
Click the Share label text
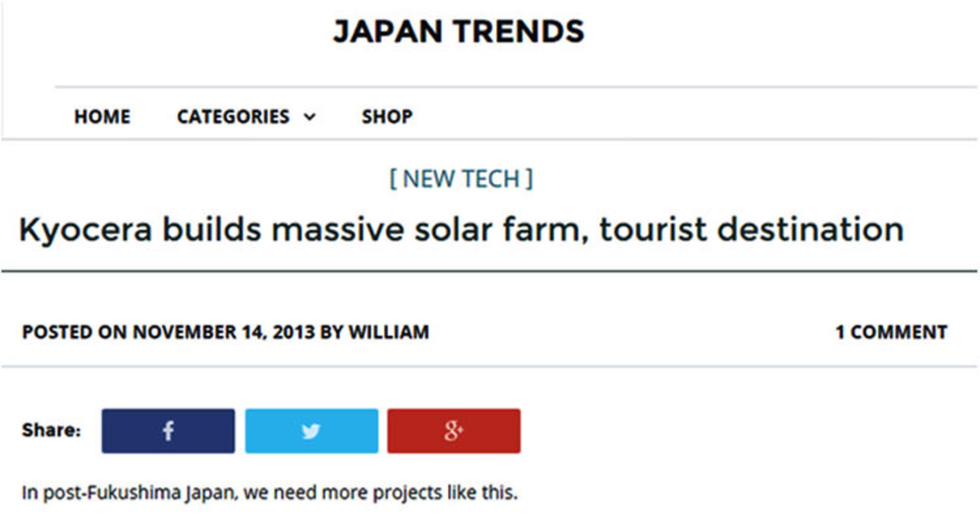click(x=51, y=430)
